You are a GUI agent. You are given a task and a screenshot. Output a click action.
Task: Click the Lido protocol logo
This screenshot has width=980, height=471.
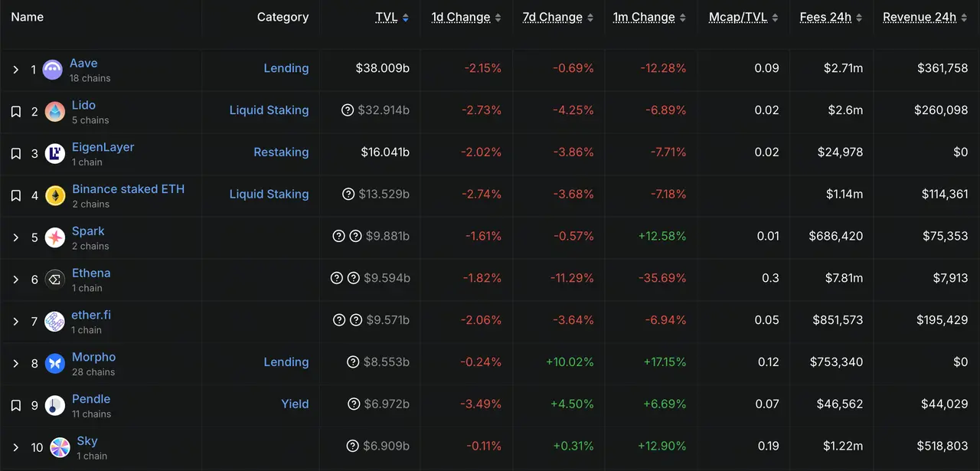pyautogui.click(x=54, y=111)
